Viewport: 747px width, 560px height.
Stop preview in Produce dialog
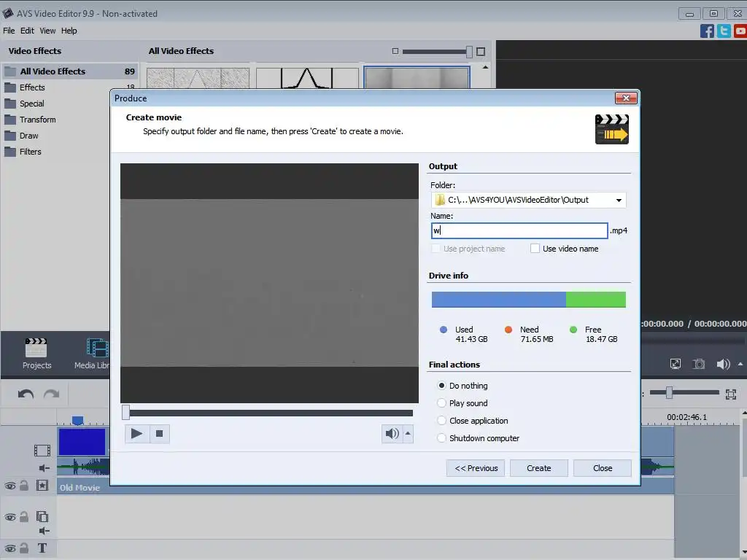(160, 433)
